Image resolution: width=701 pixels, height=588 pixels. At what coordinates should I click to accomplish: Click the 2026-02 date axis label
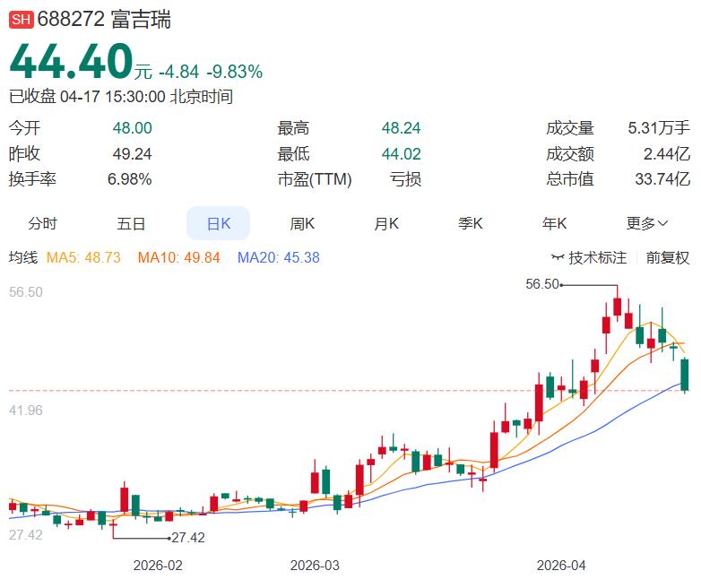158,566
